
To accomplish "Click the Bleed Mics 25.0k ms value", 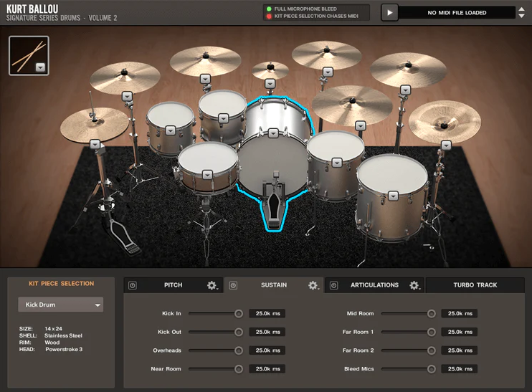I will (460, 368).
